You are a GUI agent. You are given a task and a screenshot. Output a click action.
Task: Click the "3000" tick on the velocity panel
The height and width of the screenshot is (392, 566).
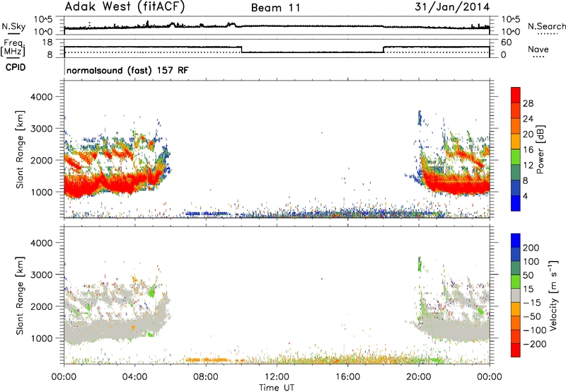(41, 275)
